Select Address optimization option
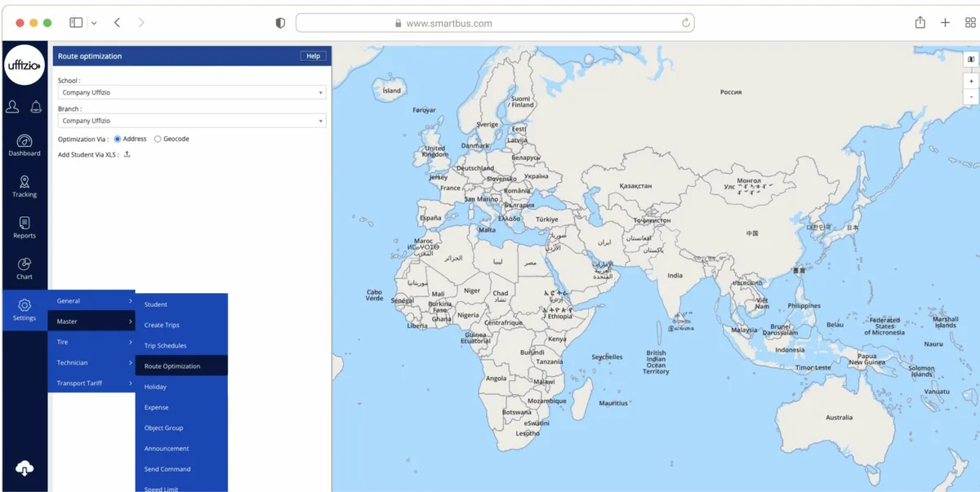Image resolution: width=980 pixels, height=492 pixels. [x=118, y=139]
